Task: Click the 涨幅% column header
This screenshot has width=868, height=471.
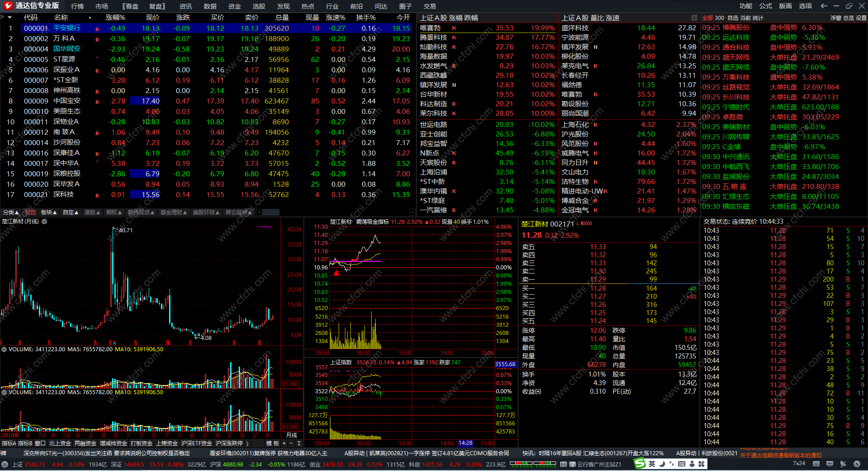Action: tap(115, 18)
